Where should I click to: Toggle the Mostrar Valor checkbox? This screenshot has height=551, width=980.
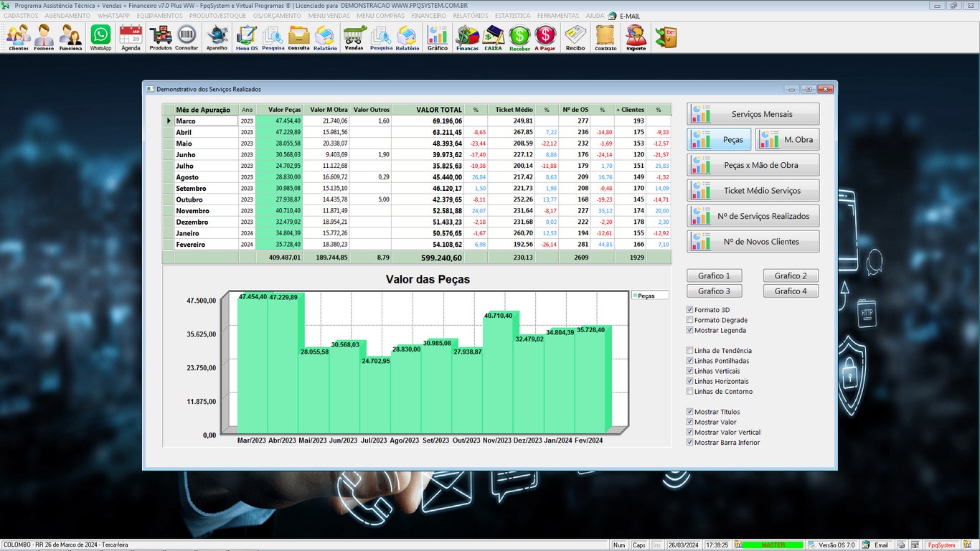[690, 422]
